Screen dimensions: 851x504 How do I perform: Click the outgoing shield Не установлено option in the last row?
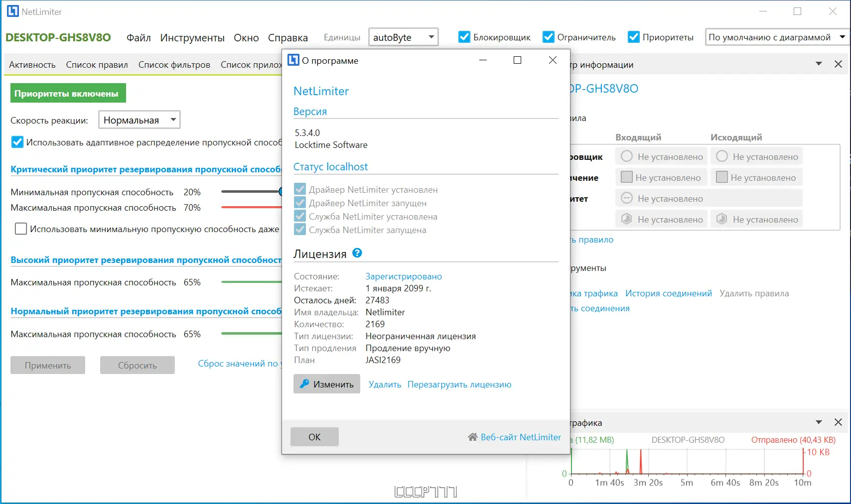756,219
